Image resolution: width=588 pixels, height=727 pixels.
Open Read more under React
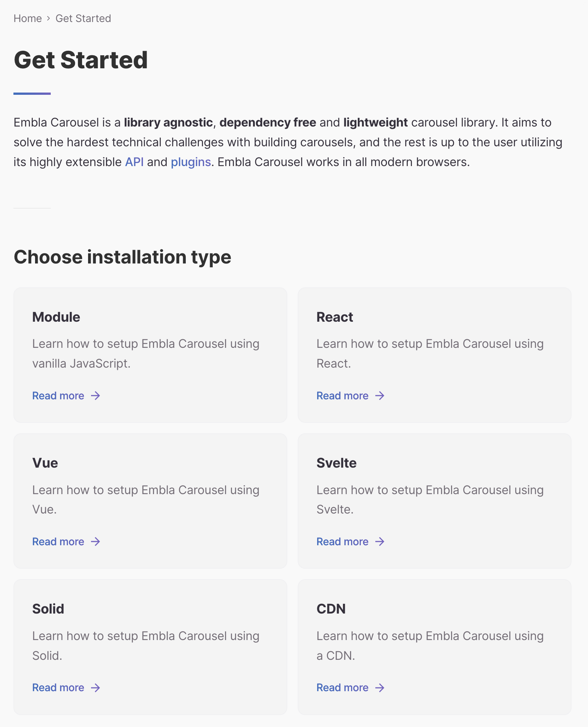pos(342,396)
